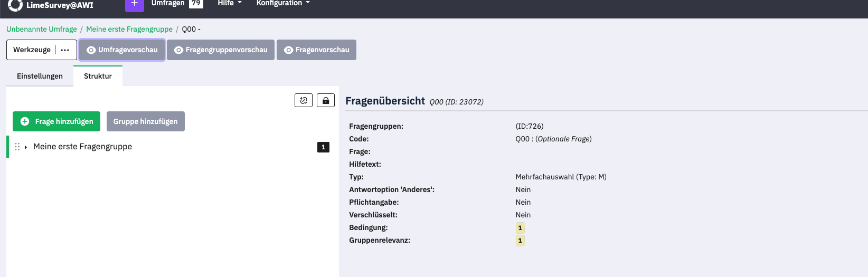
Task: Open Fragengruppenvorschau preview
Action: click(x=221, y=50)
